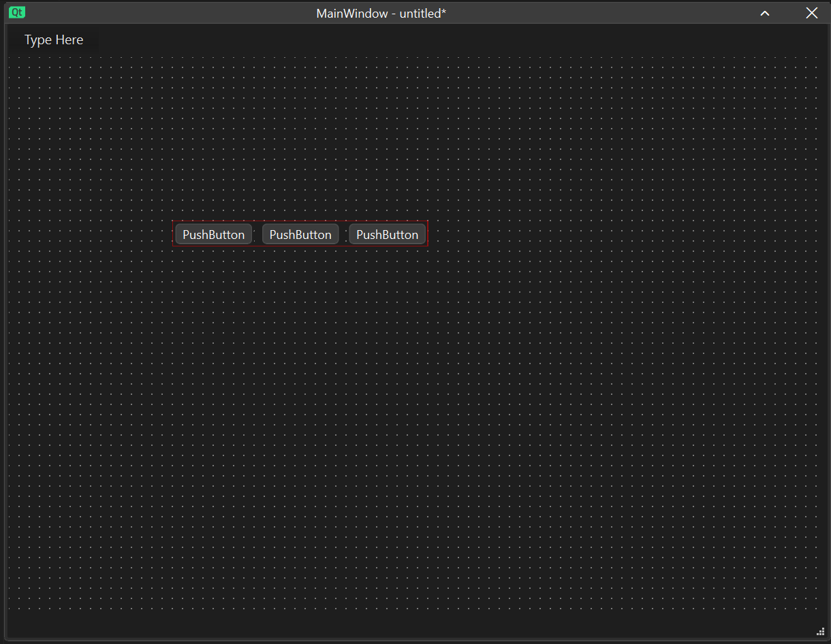Click the 'MainWindow - untitled*' title text
Viewport: 831px width, 644px height.
(381, 14)
